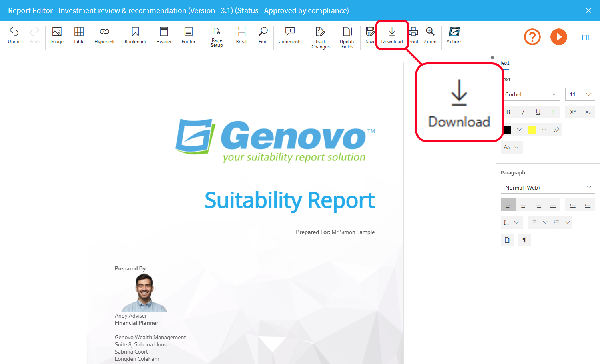Center align the paragraph
This screenshot has width=600, height=364.
tap(523, 205)
